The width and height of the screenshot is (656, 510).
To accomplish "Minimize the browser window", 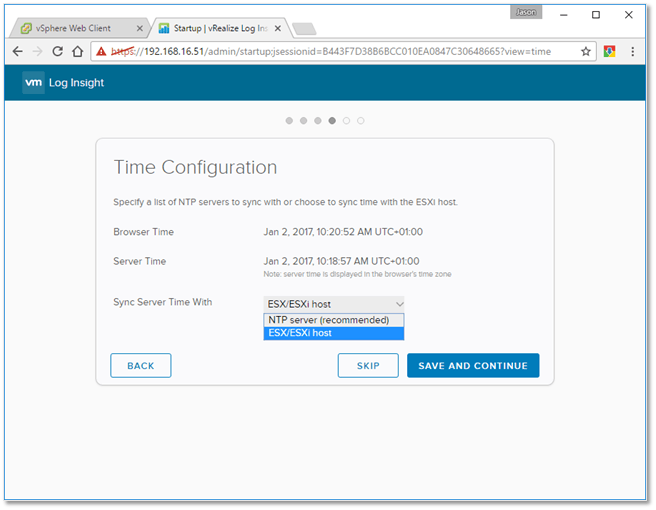I will point(564,15).
